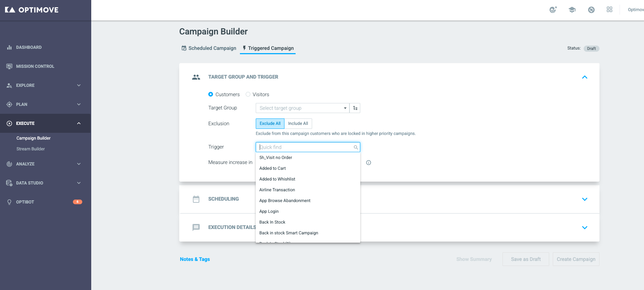This screenshot has height=290, width=644.
Task: Click the info icon near Measure increase
Action: [x=369, y=163]
